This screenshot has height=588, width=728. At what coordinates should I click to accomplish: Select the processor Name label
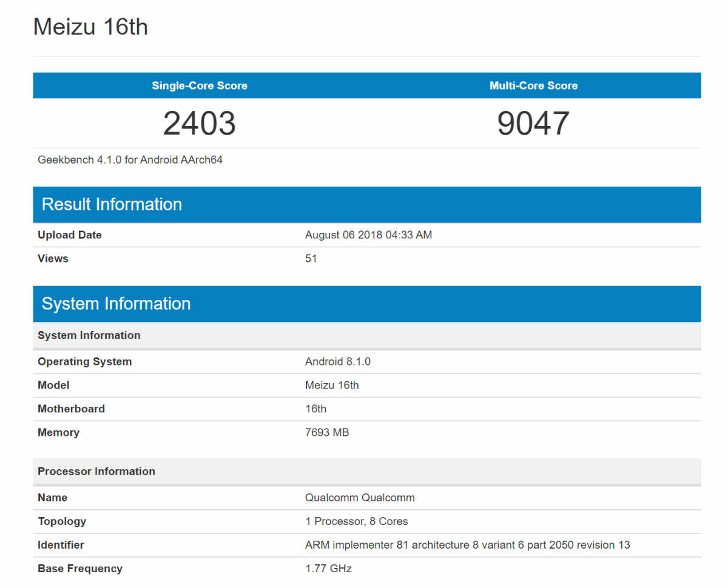point(53,498)
